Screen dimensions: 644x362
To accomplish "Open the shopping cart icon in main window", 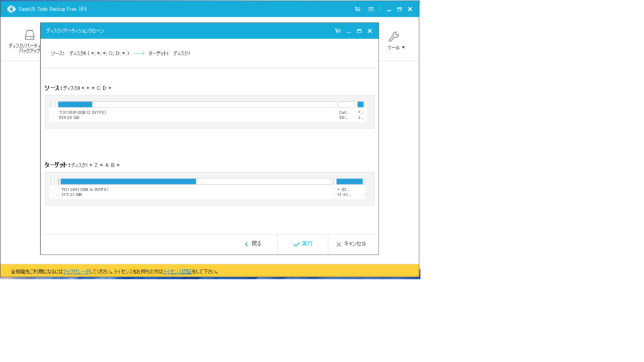I will pyautogui.click(x=357, y=9).
